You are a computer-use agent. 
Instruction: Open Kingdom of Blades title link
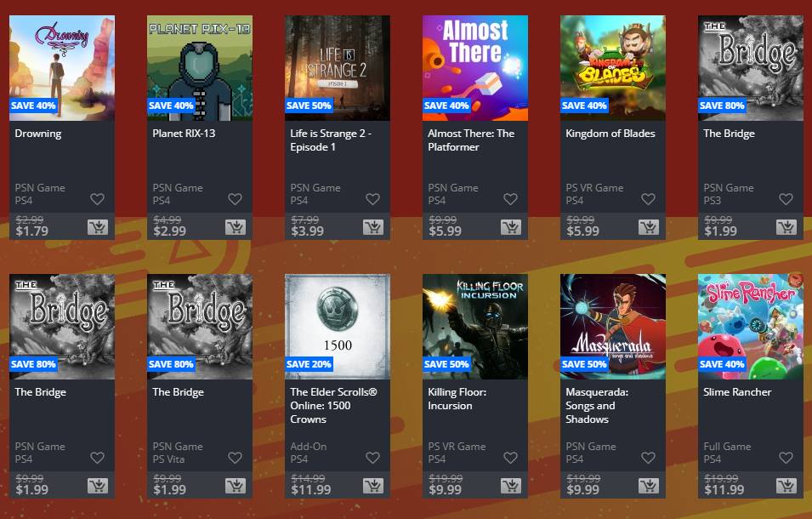610,133
